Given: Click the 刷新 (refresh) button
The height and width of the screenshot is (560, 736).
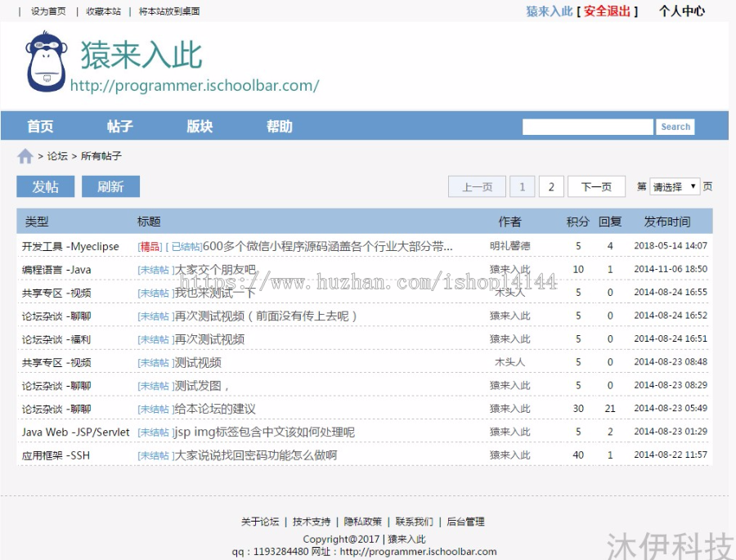Looking at the screenshot, I should tap(110, 186).
